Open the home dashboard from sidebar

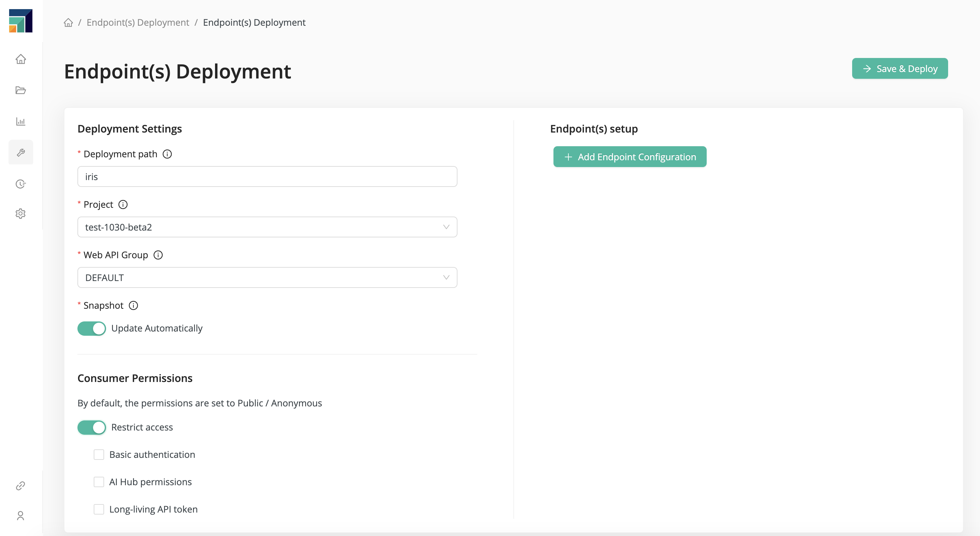pos(20,59)
